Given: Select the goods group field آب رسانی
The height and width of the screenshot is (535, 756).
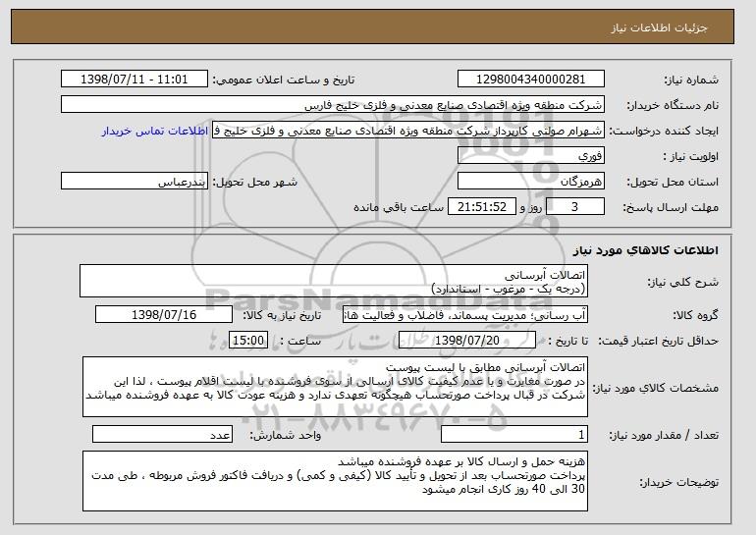Looking at the screenshot, I should pyautogui.click(x=465, y=315).
